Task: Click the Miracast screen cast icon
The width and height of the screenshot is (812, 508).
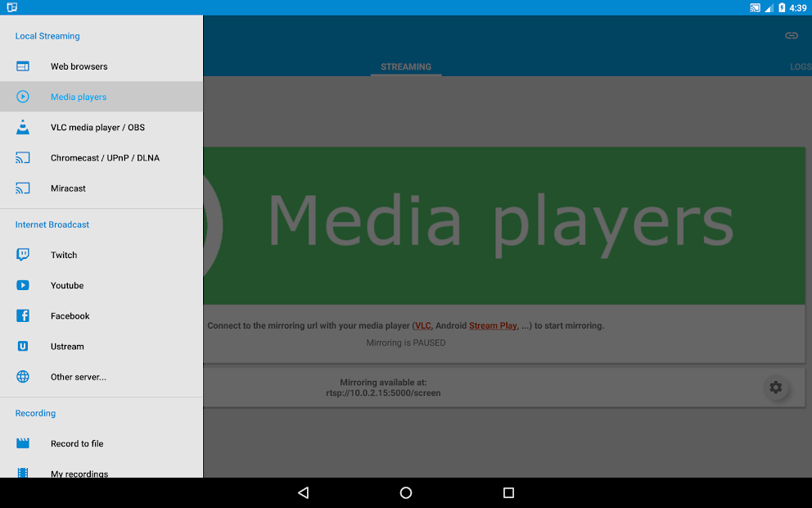Action: 23,188
